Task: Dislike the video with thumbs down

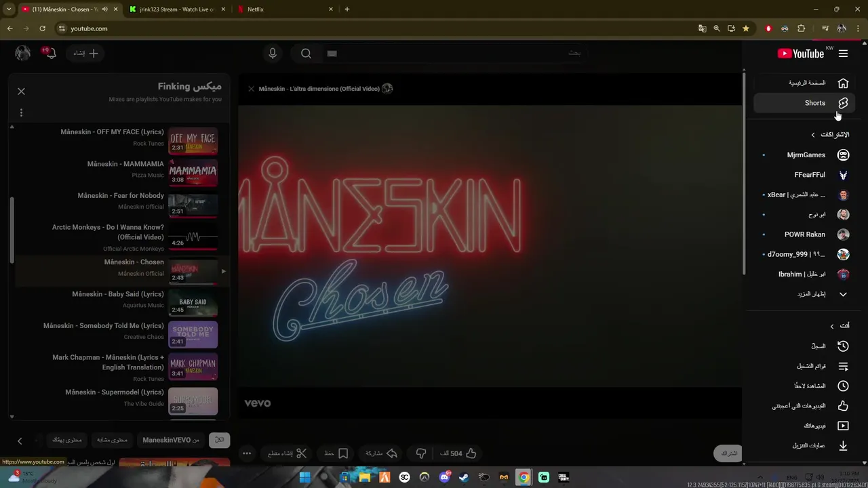Action: [x=421, y=453]
